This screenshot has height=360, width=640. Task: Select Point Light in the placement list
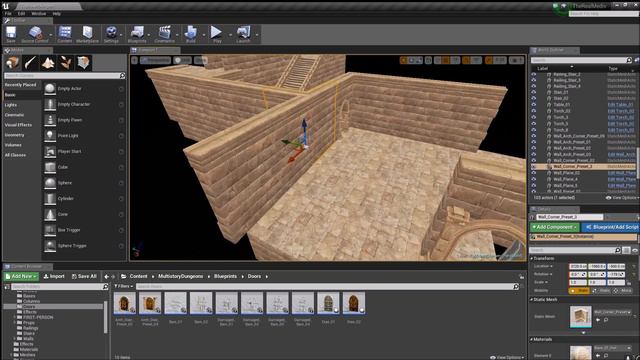[x=84, y=136]
